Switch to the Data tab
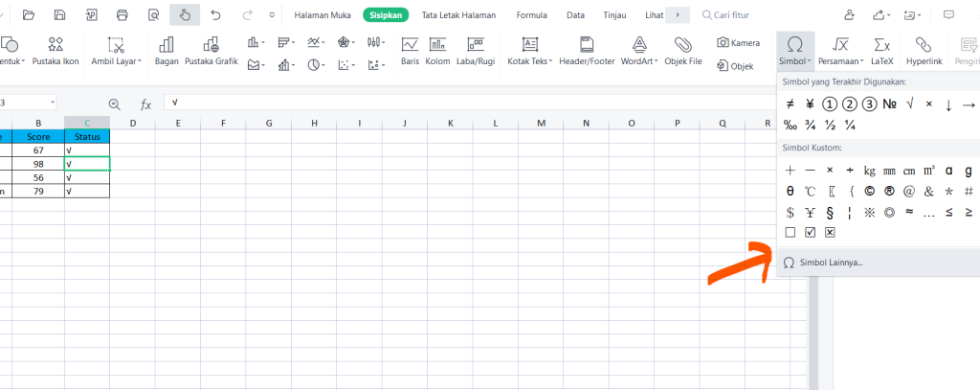The width and height of the screenshot is (980, 390). (575, 15)
